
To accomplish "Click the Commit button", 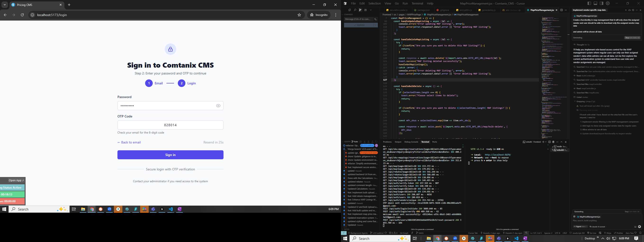I will click(359, 25).
